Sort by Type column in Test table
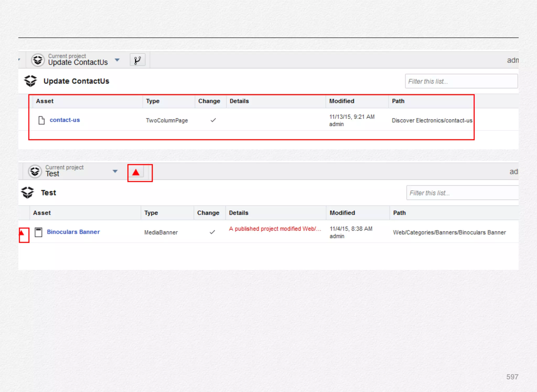 coord(151,213)
